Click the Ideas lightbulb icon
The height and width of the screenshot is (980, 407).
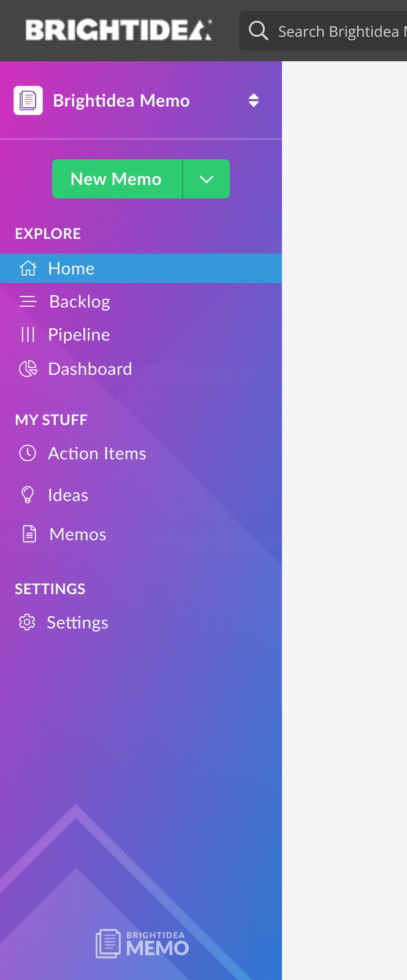pyautogui.click(x=28, y=495)
